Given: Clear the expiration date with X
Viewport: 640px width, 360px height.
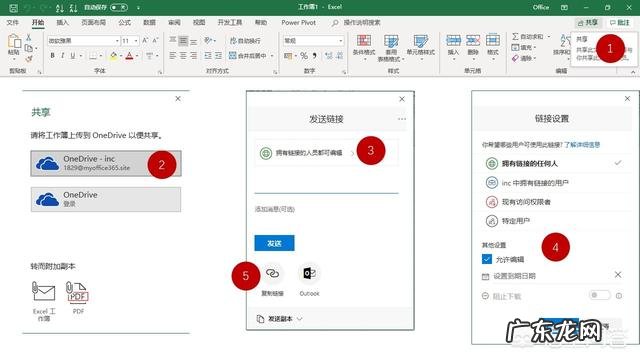Looking at the screenshot, I should click(618, 275).
